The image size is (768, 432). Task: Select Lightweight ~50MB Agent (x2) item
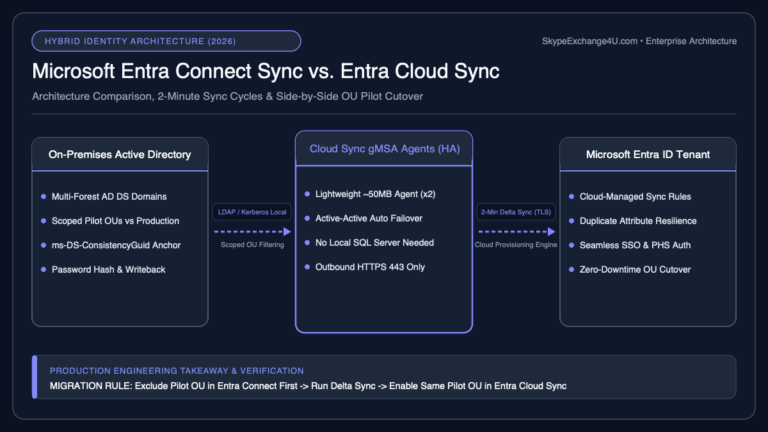pyautogui.click(x=375, y=194)
